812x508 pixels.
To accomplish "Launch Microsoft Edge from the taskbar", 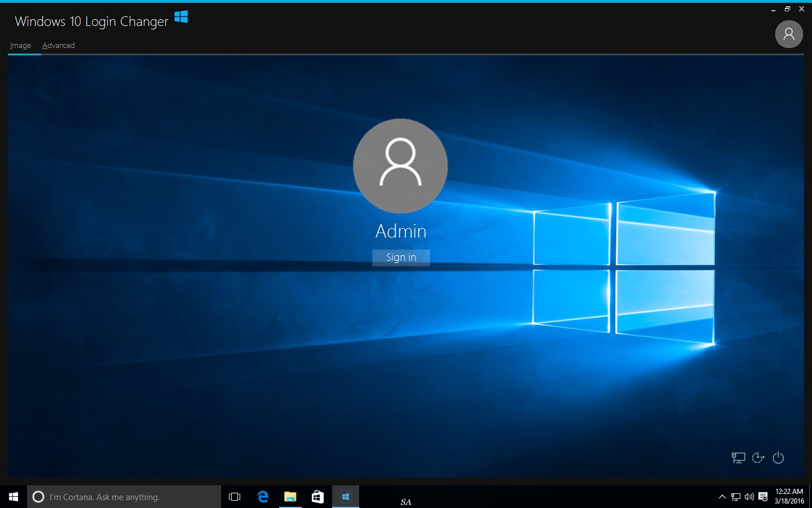I will 263,497.
